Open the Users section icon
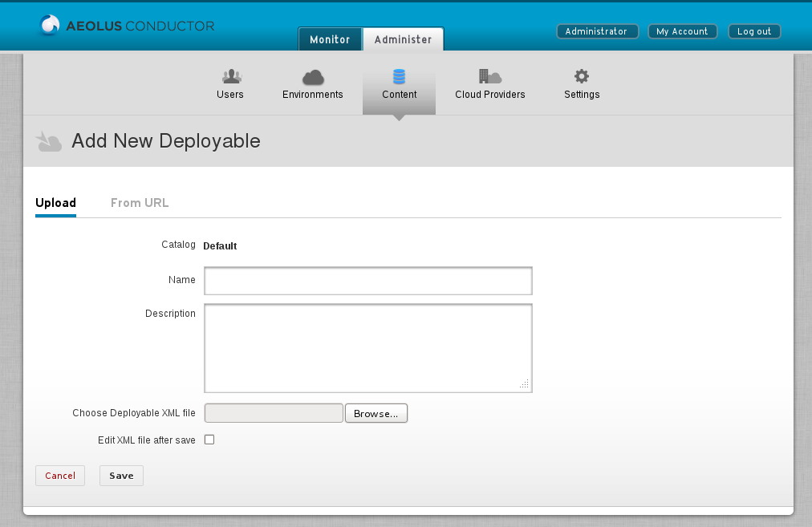Viewport: 812px width, 527px height. tap(231, 77)
